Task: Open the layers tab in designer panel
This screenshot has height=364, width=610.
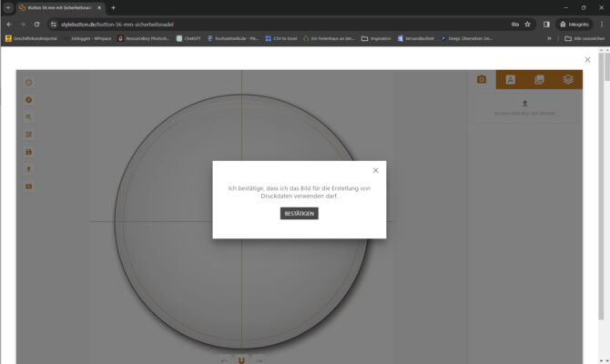Action: click(x=568, y=79)
